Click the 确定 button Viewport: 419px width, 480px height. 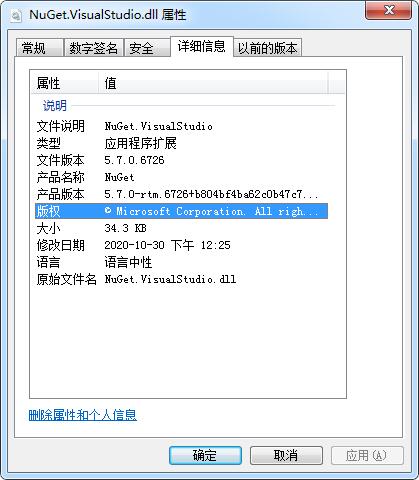tap(205, 455)
